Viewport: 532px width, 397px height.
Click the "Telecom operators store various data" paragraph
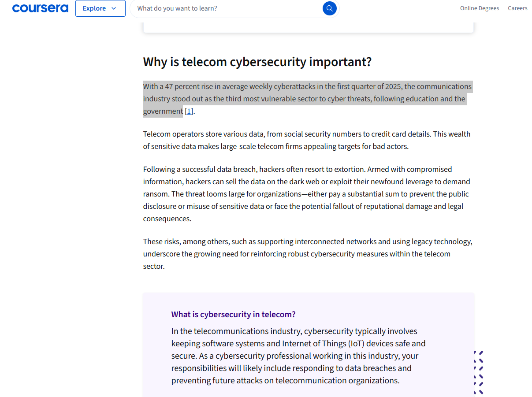coord(306,140)
